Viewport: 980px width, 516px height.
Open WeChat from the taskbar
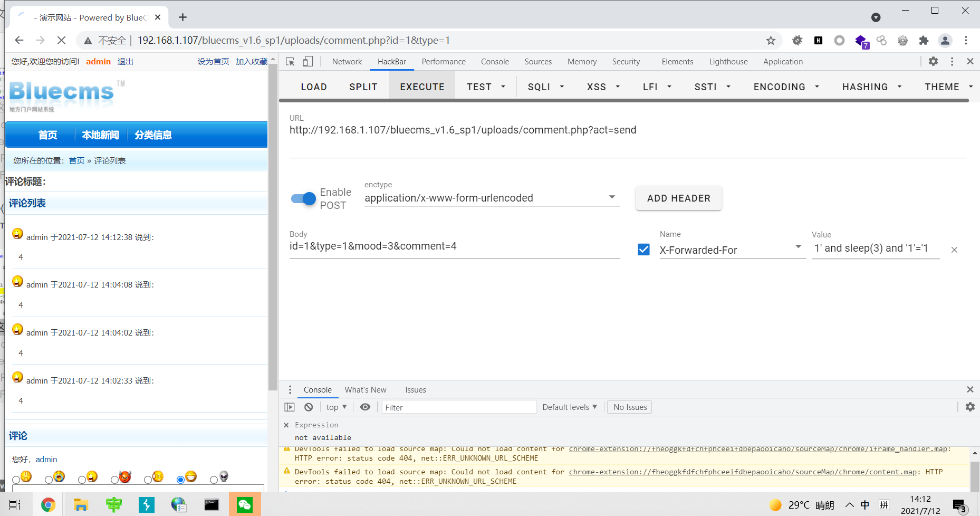[245, 505]
